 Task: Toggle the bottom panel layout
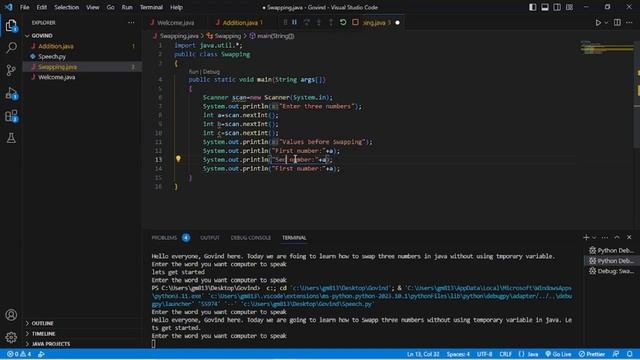(x=545, y=7)
